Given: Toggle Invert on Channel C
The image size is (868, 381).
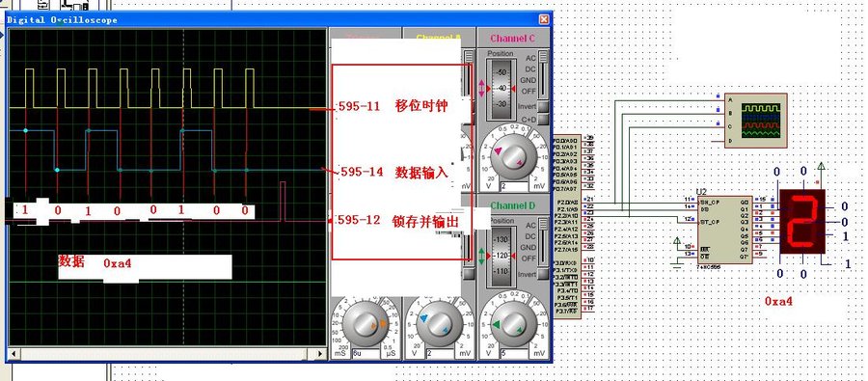Looking at the screenshot, I should (544, 106).
